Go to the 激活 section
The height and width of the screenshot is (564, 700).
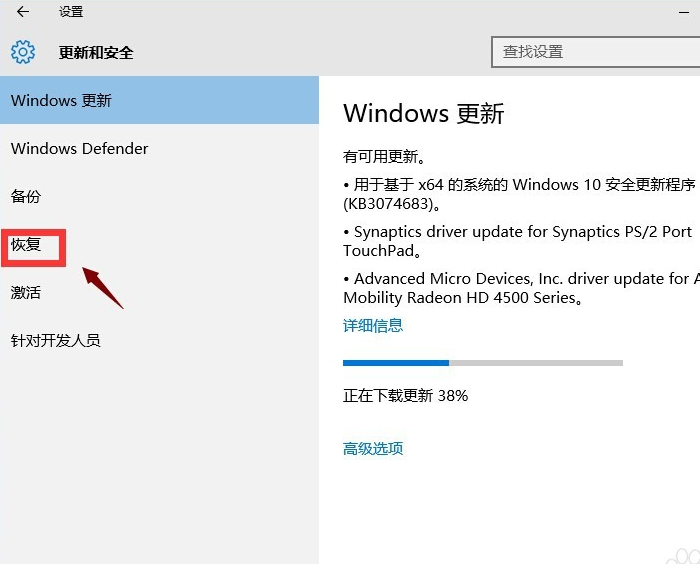coord(26,292)
